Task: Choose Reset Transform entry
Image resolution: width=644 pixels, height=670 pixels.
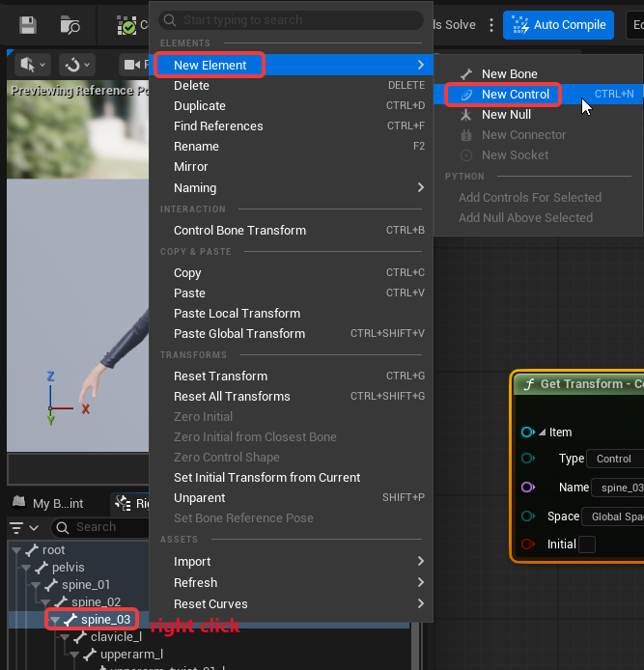Action: [x=291, y=376]
